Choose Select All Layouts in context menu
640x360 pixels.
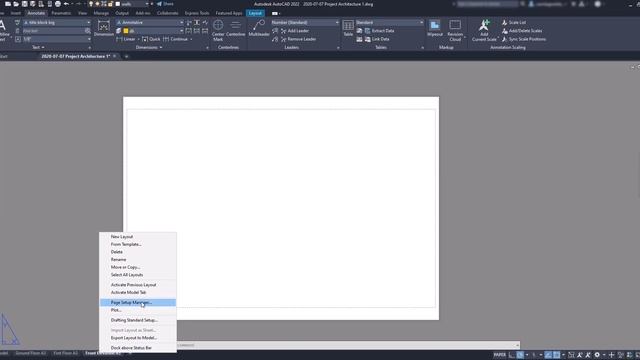pyautogui.click(x=138, y=275)
